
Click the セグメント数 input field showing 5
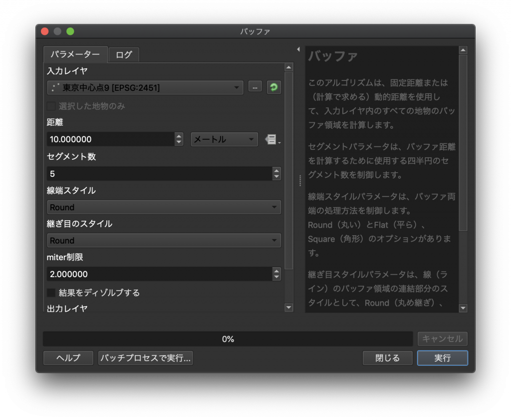160,174
